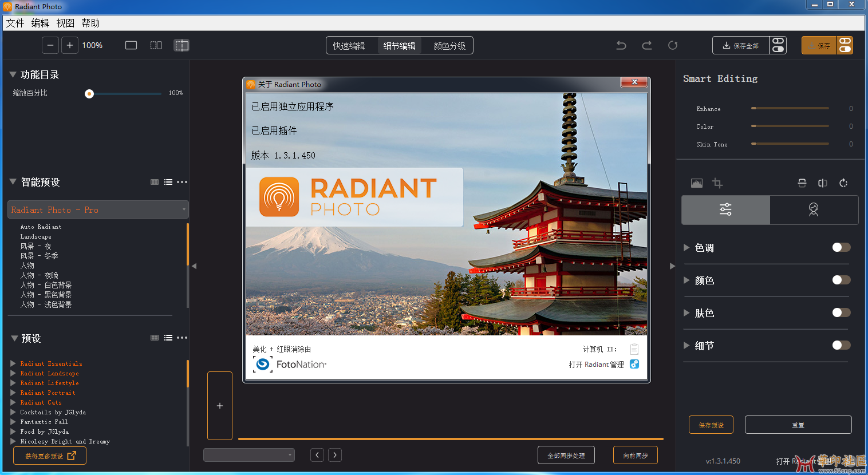The height and width of the screenshot is (475, 868).
Task: Switch Presets section to list view
Action: coord(168,338)
